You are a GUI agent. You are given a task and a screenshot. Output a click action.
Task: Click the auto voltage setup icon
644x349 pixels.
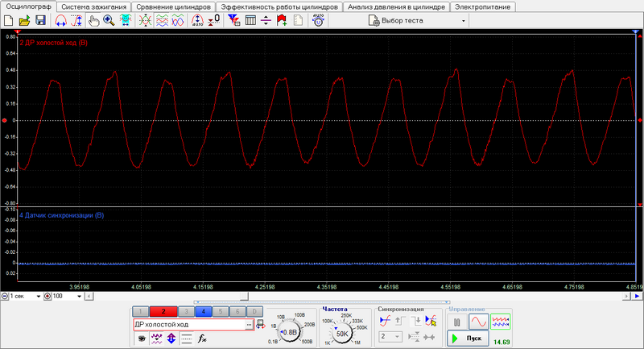[318, 20]
